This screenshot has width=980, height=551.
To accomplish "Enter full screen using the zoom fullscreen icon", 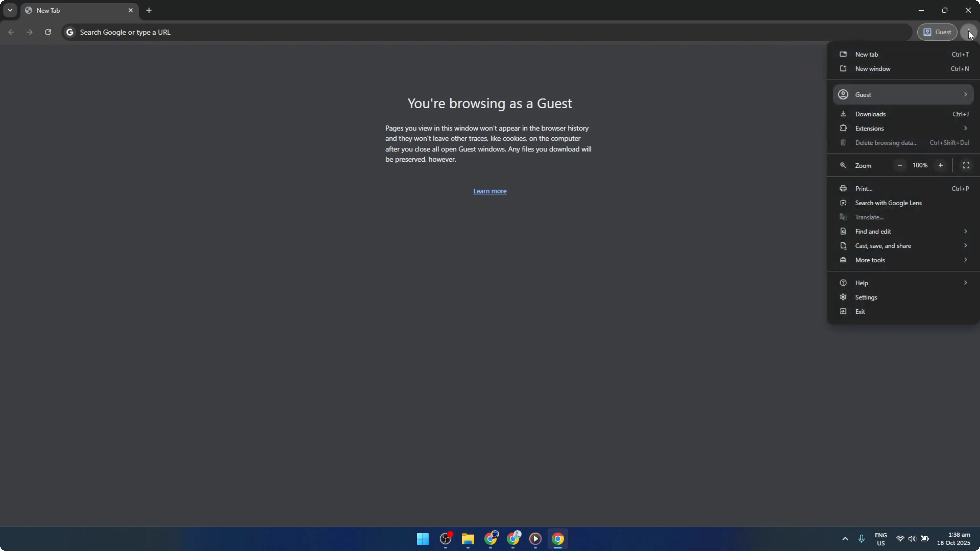I will [x=966, y=165].
